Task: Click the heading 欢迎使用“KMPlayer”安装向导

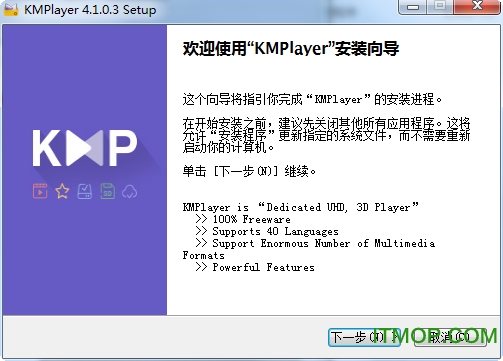Action: (x=291, y=49)
